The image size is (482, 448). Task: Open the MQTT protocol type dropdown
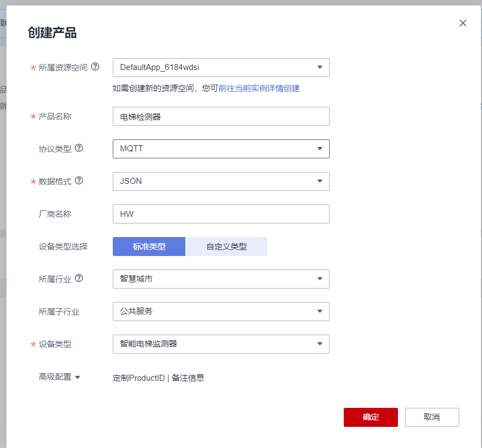pyautogui.click(x=221, y=149)
